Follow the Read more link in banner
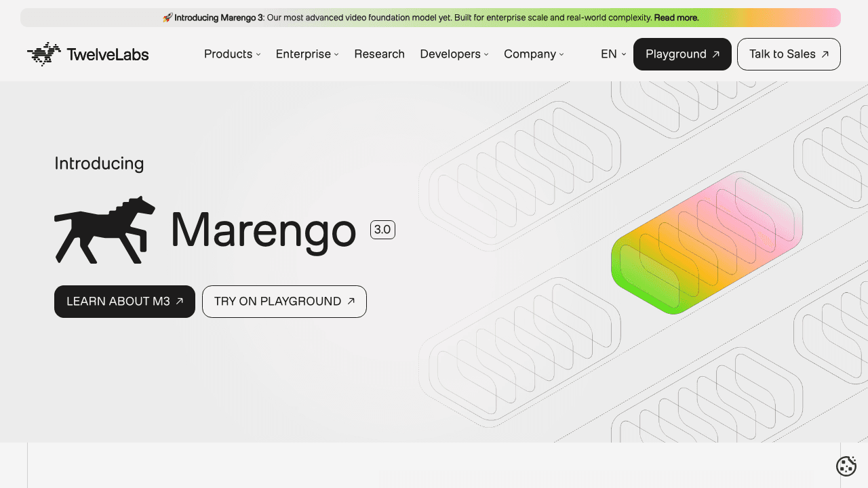Screen dimensions: 868x488 point(676,18)
